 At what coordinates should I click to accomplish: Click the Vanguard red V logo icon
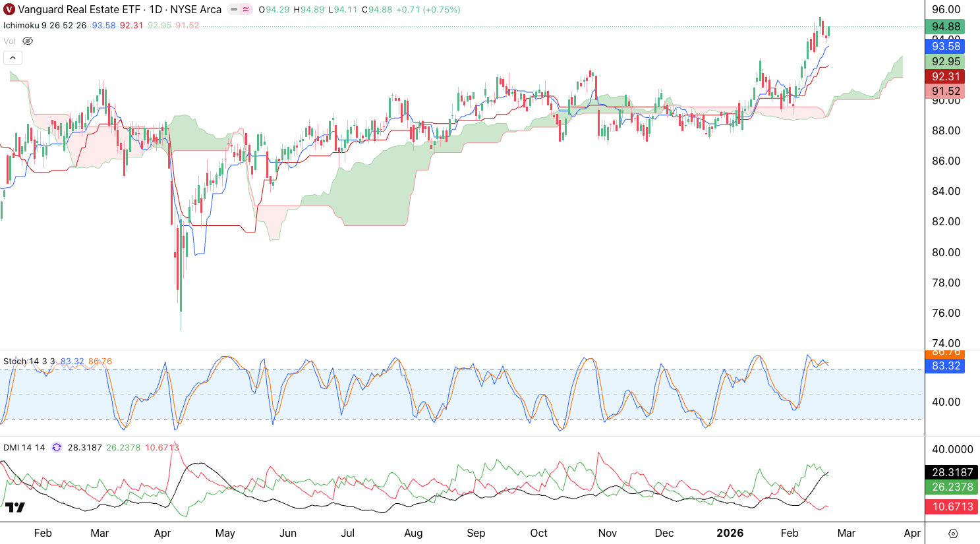pos(9,10)
